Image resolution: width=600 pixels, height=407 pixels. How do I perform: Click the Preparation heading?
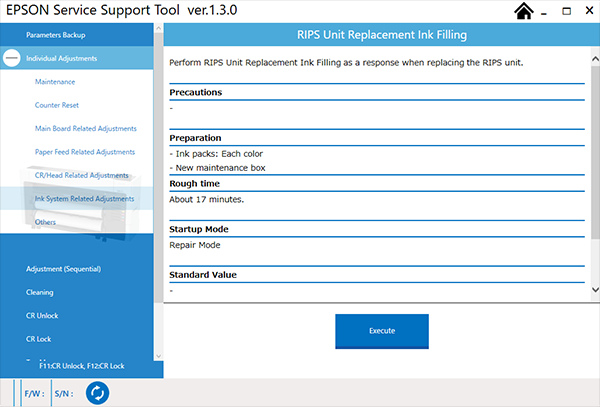195,138
